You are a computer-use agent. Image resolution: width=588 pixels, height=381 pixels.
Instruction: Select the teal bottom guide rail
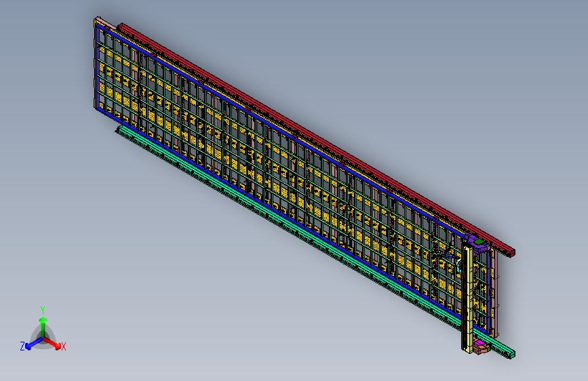click(315, 242)
